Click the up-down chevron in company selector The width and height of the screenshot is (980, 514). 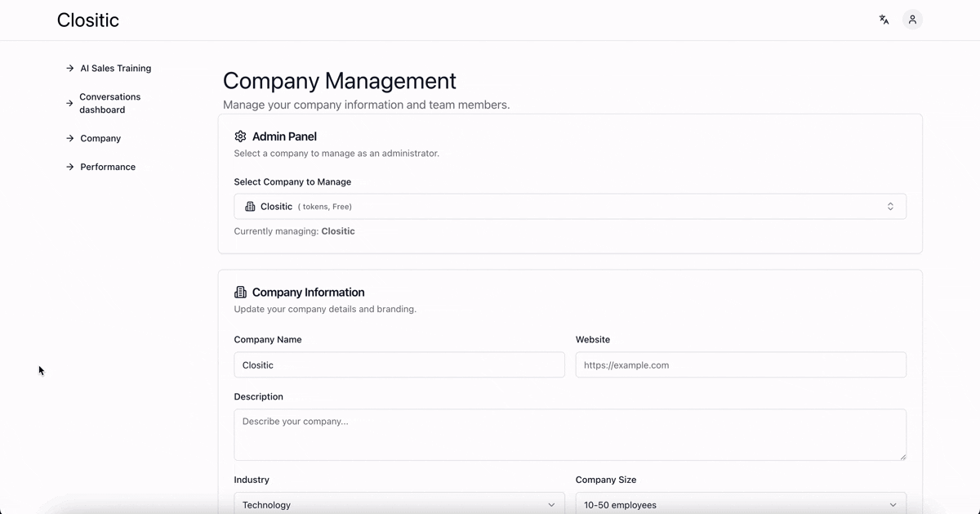click(890, 207)
